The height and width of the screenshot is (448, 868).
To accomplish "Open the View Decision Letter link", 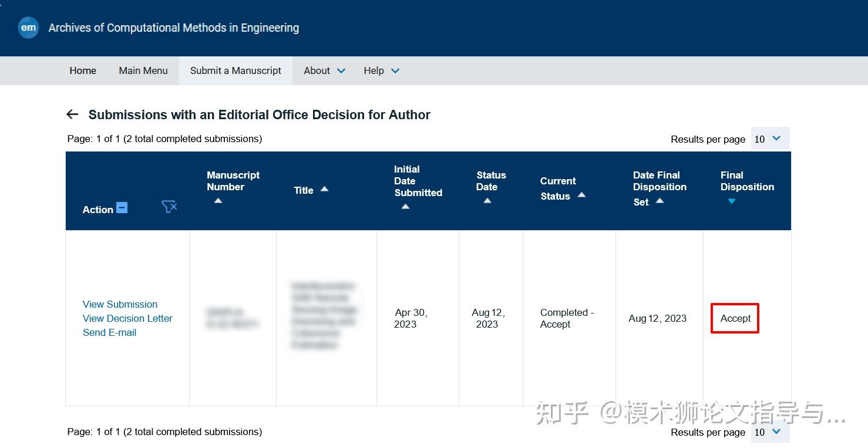I will [127, 318].
